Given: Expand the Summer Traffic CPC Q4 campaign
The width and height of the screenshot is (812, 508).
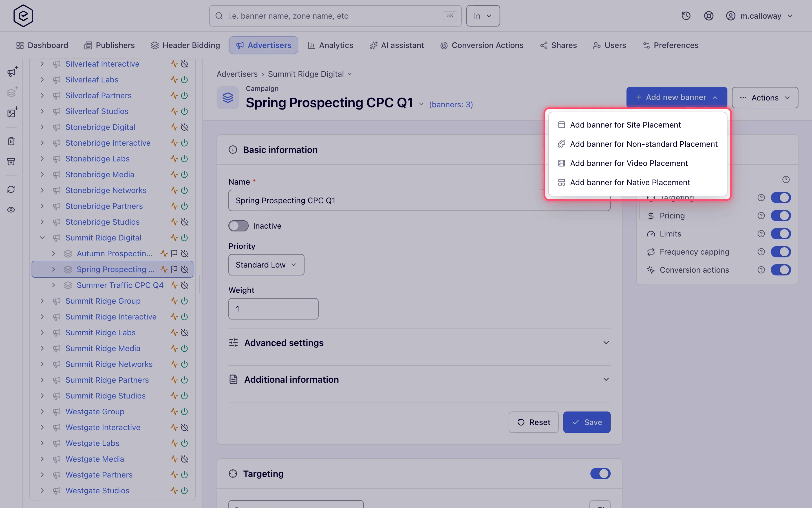Looking at the screenshot, I should (x=53, y=285).
